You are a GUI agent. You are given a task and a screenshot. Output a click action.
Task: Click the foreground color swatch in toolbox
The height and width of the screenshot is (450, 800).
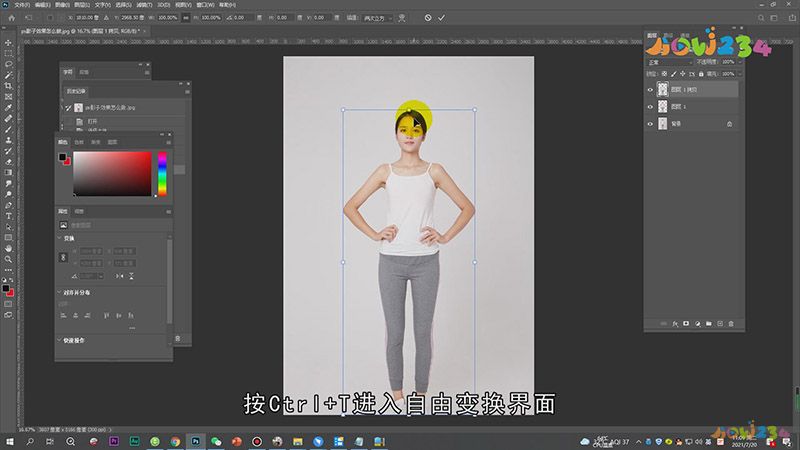pos(6,288)
